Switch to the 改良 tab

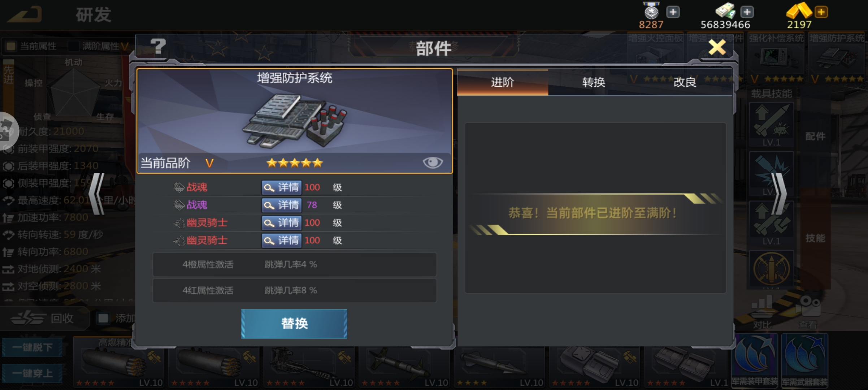pos(685,82)
